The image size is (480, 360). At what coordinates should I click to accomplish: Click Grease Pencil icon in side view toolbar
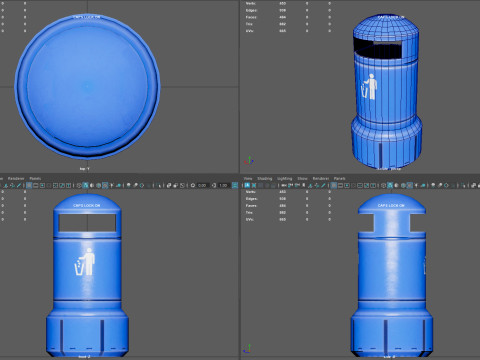[323, 185]
